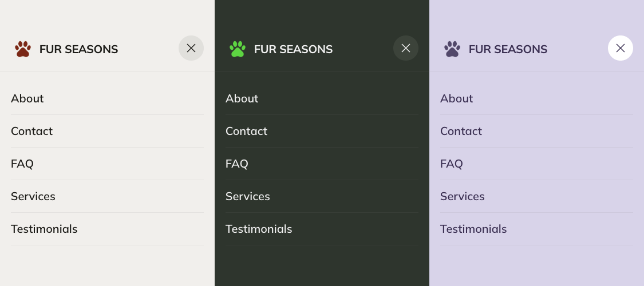The image size is (644, 286).
Task: Click the brown paw logo icon
Action: (x=23, y=49)
